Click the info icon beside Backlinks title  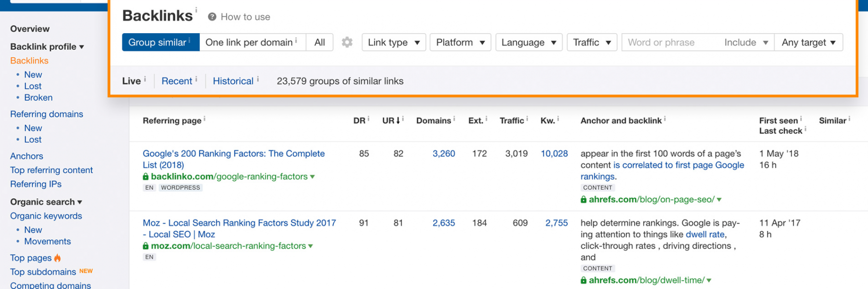(x=196, y=9)
